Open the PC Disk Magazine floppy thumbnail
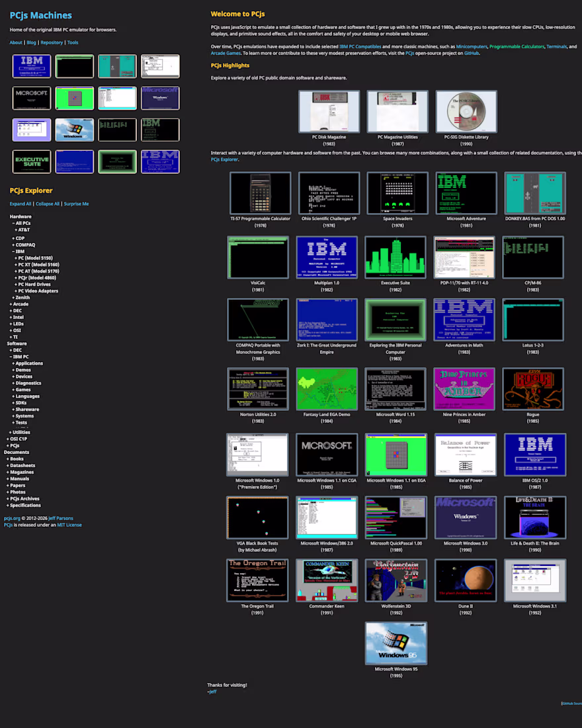582x728 pixels. (x=329, y=111)
